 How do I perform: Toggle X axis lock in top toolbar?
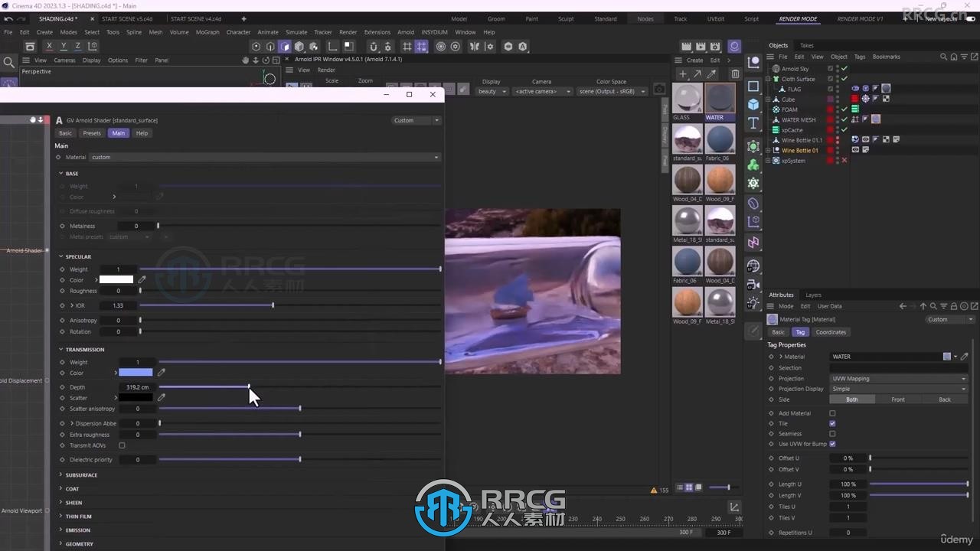49,47
